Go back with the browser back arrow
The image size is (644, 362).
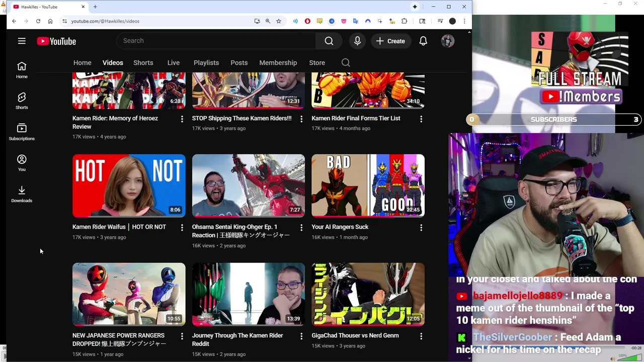point(14,21)
